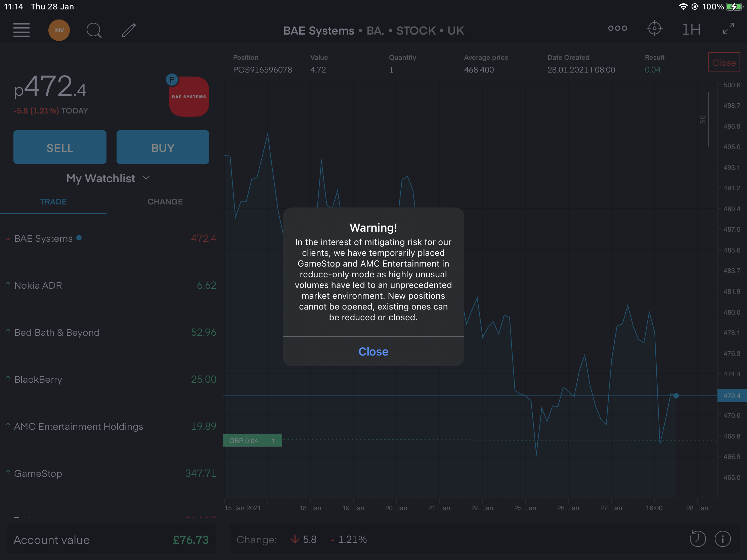The width and height of the screenshot is (747, 560).
Task: Tap position ID POS916596078
Action: [x=262, y=70]
